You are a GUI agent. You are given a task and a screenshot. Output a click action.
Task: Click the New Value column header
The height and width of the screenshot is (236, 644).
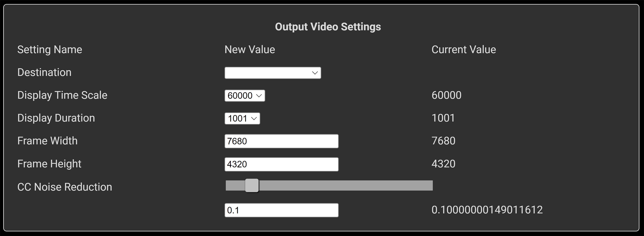coord(249,49)
